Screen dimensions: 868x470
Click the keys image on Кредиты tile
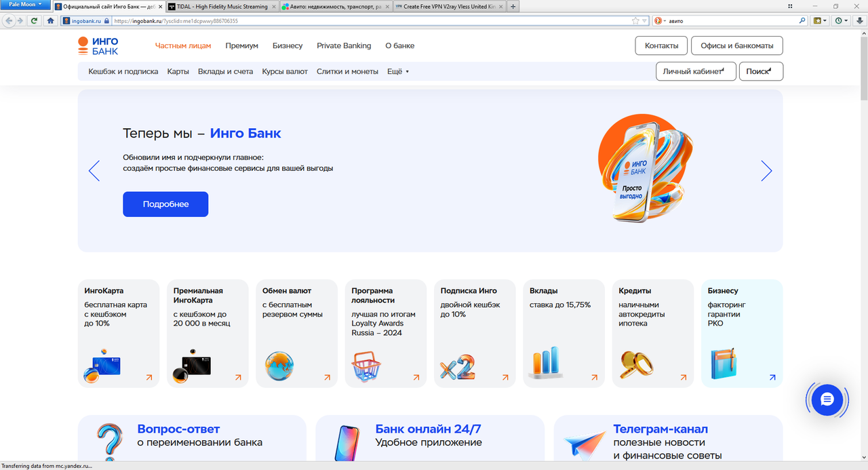[x=637, y=366]
